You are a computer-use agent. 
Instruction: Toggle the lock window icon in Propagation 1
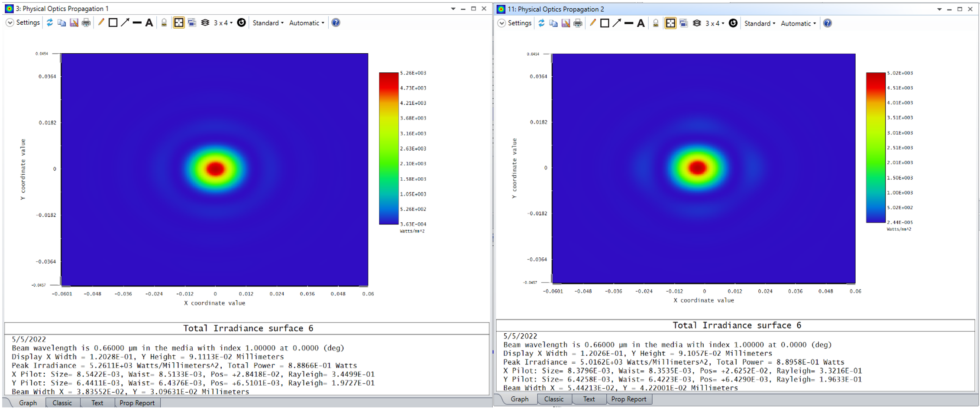click(164, 23)
